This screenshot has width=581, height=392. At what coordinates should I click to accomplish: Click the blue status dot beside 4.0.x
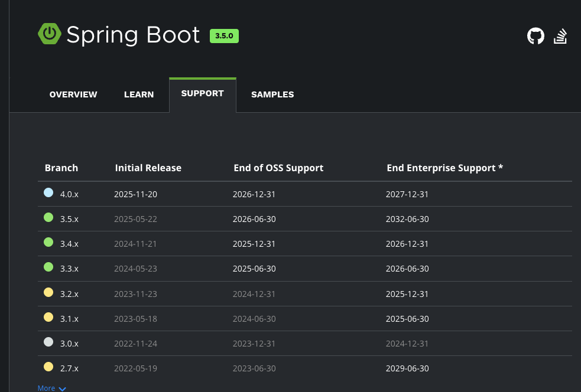click(48, 192)
